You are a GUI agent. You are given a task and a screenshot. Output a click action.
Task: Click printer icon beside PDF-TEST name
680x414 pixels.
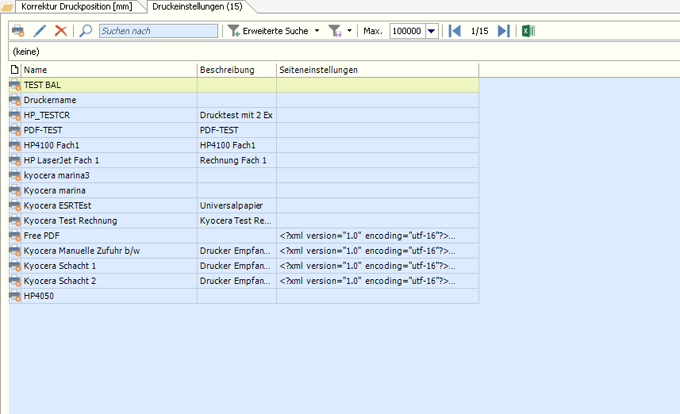pyautogui.click(x=15, y=130)
